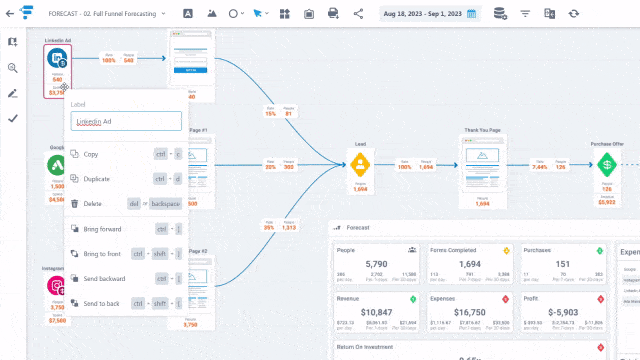The image size is (640, 360).
Task: Click the Forms Completed 1,694 card
Action: pyautogui.click(x=470, y=264)
